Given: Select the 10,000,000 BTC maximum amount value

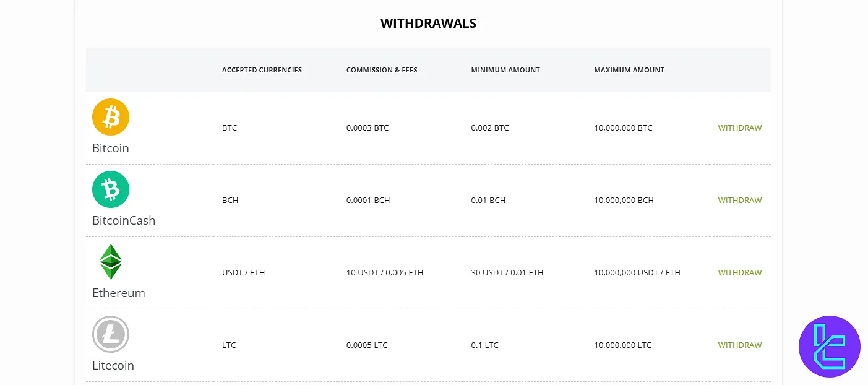Looking at the screenshot, I should pos(622,128).
